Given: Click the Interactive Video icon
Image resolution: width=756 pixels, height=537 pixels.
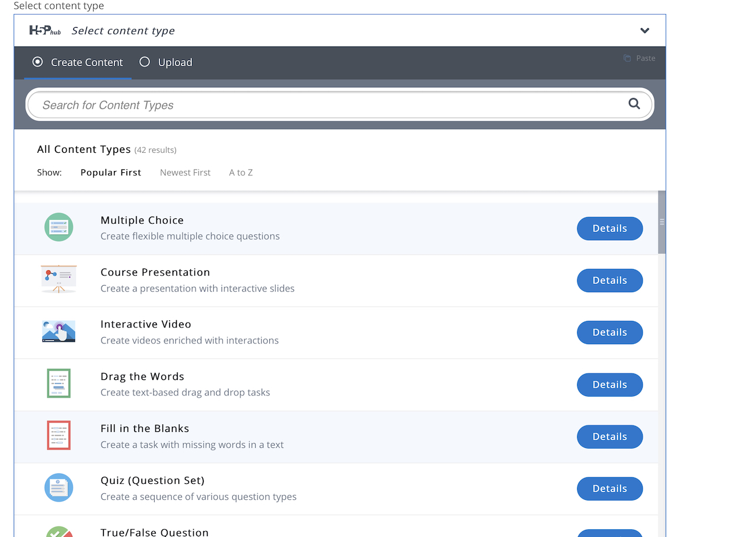Looking at the screenshot, I should pos(58,332).
